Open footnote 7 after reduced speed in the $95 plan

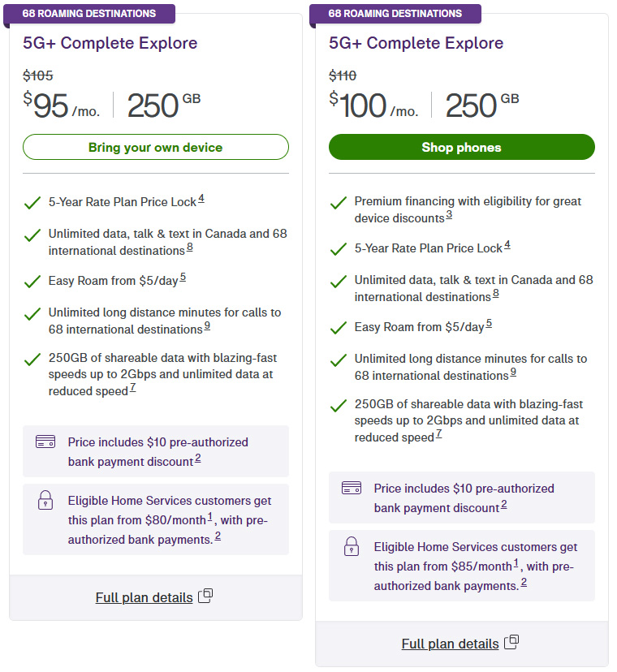(x=132, y=389)
